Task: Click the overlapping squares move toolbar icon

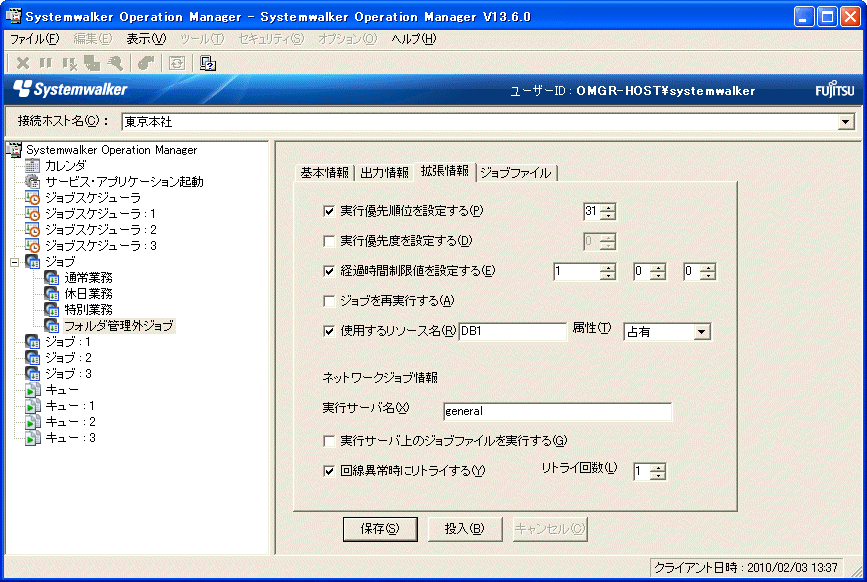Action: click(92, 63)
